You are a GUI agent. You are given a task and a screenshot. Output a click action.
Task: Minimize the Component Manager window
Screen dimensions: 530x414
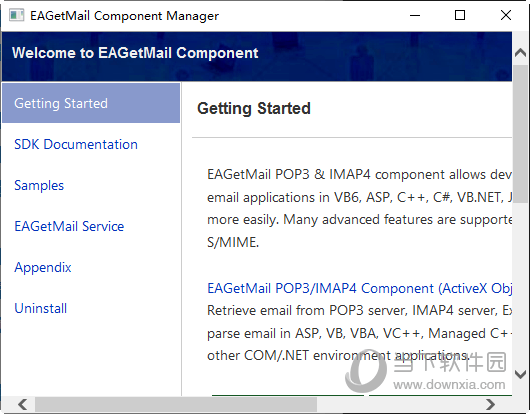(415, 15)
